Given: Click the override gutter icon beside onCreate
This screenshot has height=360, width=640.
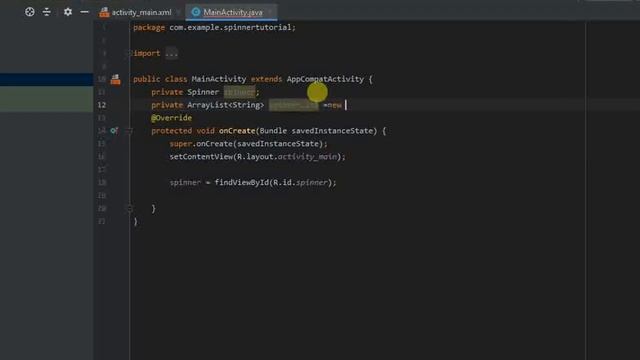Looking at the screenshot, I should [114, 131].
